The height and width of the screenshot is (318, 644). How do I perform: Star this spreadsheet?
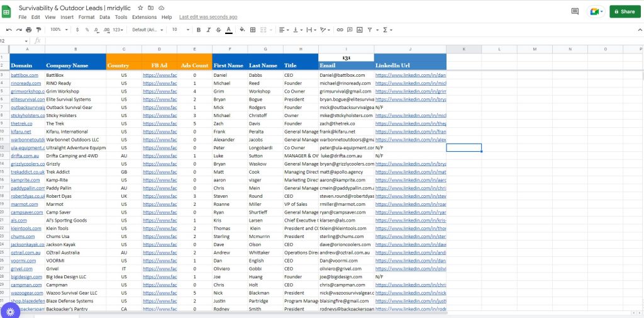pyautogui.click(x=140, y=8)
